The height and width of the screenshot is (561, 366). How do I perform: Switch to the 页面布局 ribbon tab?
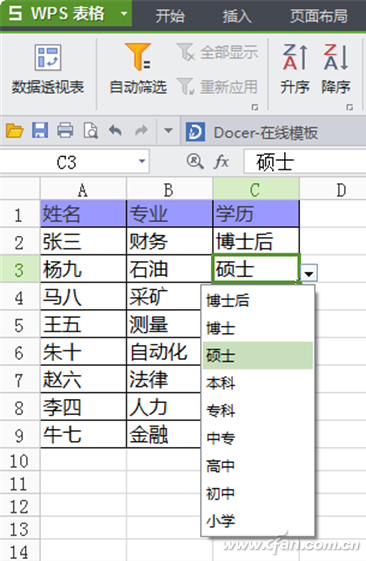[x=319, y=16]
